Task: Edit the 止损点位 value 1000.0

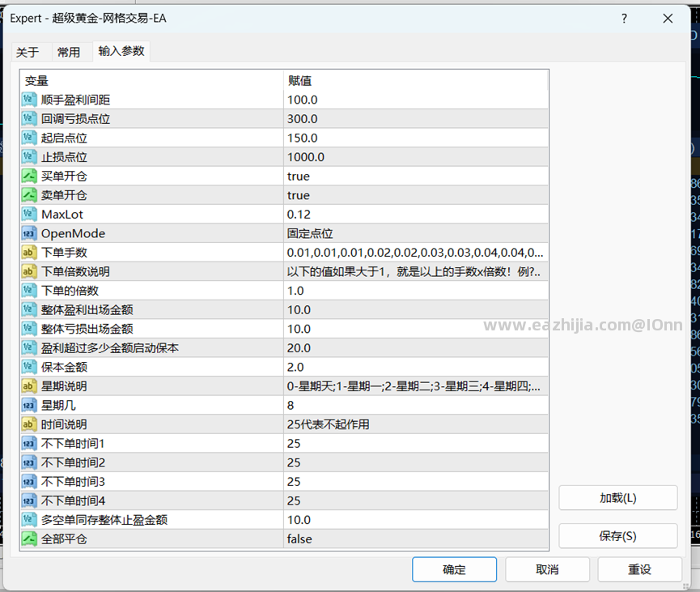Action: click(x=416, y=157)
